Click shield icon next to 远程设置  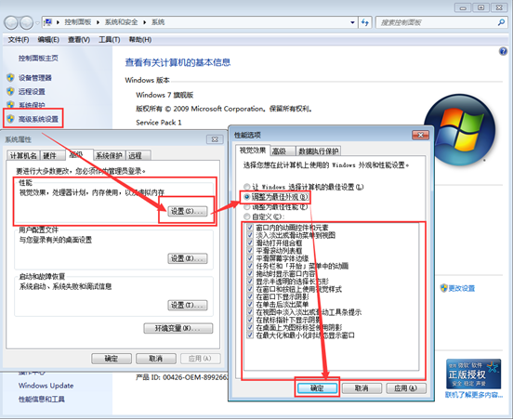pos(10,91)
